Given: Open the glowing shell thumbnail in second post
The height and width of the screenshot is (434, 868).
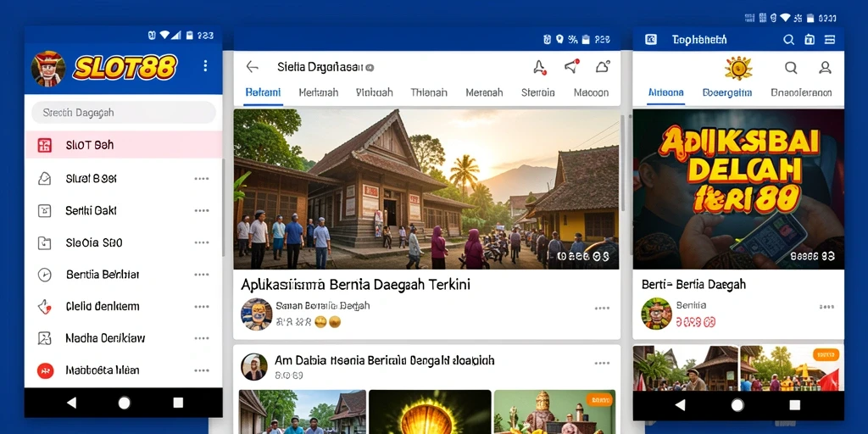Looking at the screenshot, I should coord(430,412).
